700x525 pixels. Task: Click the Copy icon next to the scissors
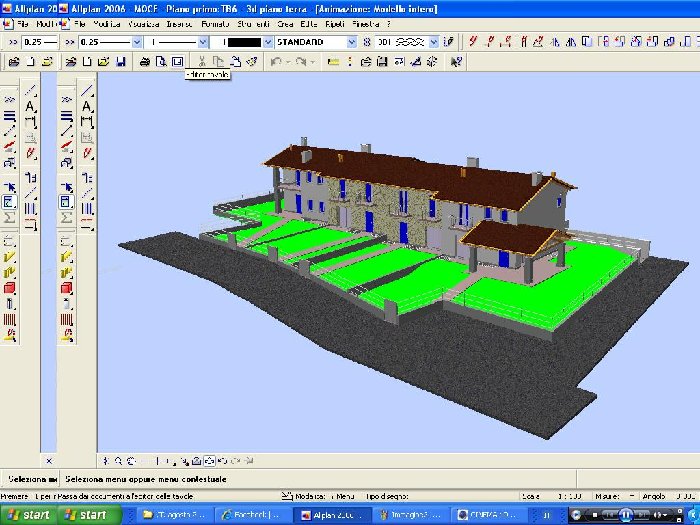(x=218, y=62)
